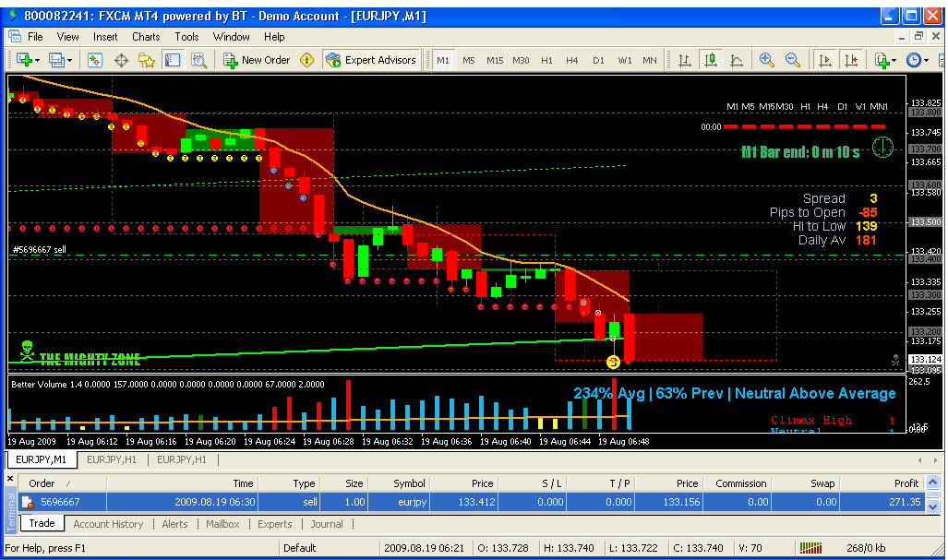Viewport: 948px width, 560px height.
Task: Open the Insert menu
Action: point(105,37)
